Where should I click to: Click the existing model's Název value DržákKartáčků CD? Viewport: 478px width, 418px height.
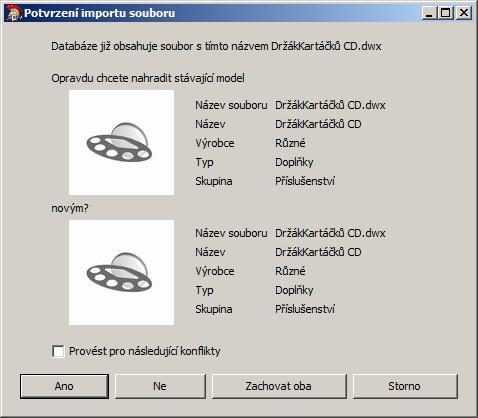[318, 124]
